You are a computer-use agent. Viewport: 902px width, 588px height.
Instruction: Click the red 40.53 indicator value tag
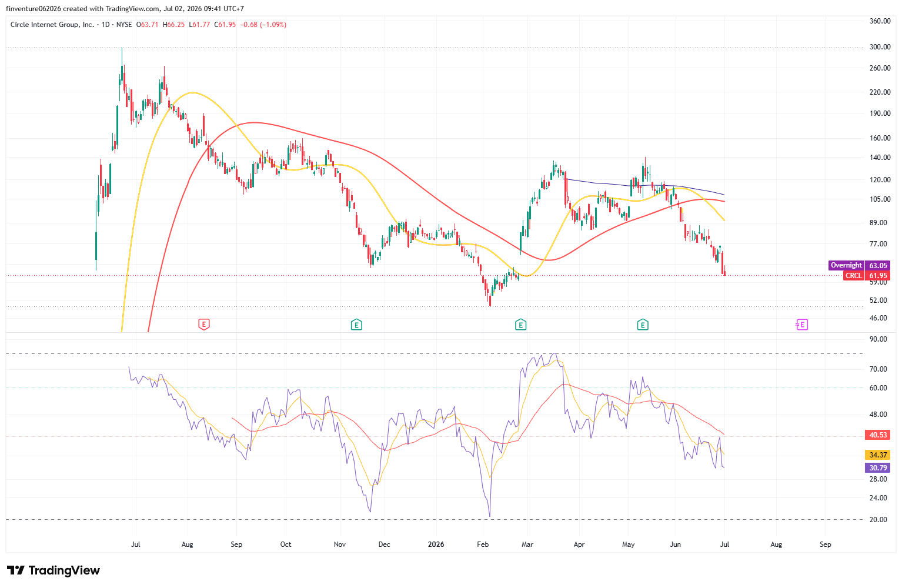(878, 435)
